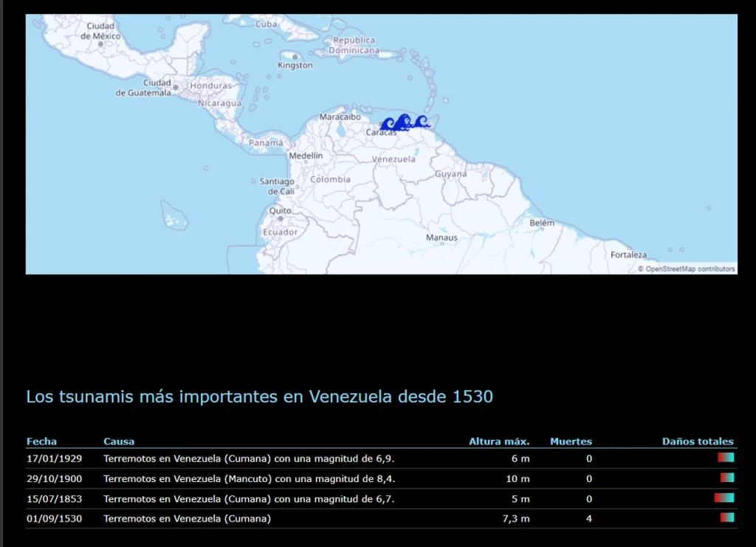The width and height of the screenshot is (756, 547).
Task: Click the Daños totales column header
Action: [698, 441]
